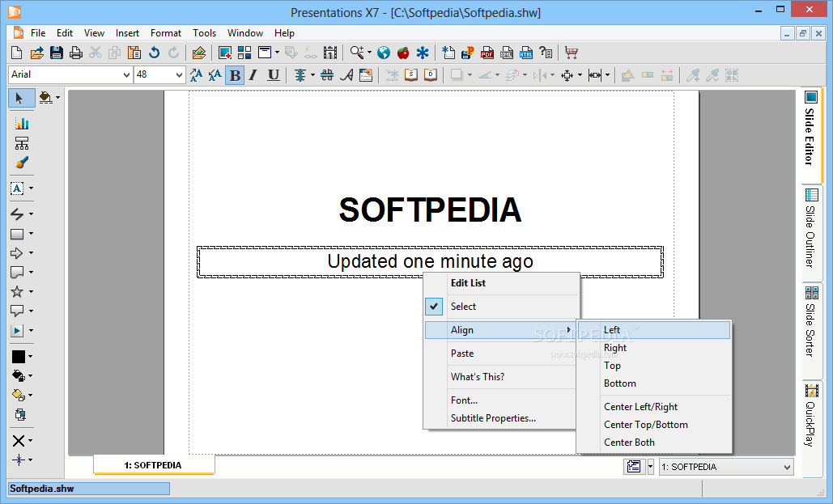The height and width of the screenshot is (504, 833).
Task: Expand the slide layout dropdown arrow
Action: [x=277, y=53]
